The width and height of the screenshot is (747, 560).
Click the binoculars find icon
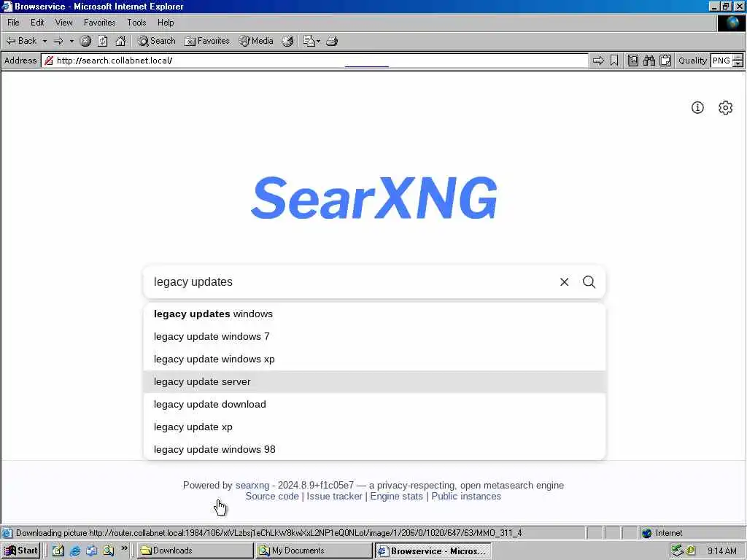pos(649,61)
